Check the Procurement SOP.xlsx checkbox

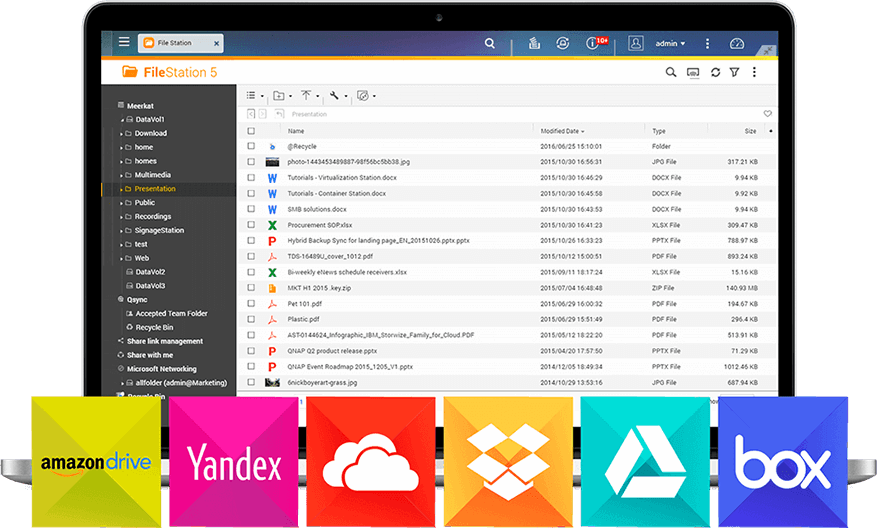coord(251,224)
